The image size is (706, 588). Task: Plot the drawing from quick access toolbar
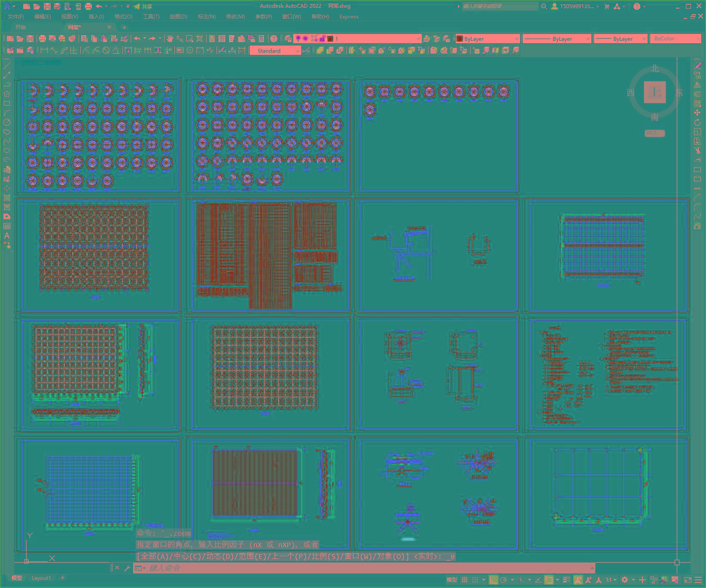pos(88,6)
